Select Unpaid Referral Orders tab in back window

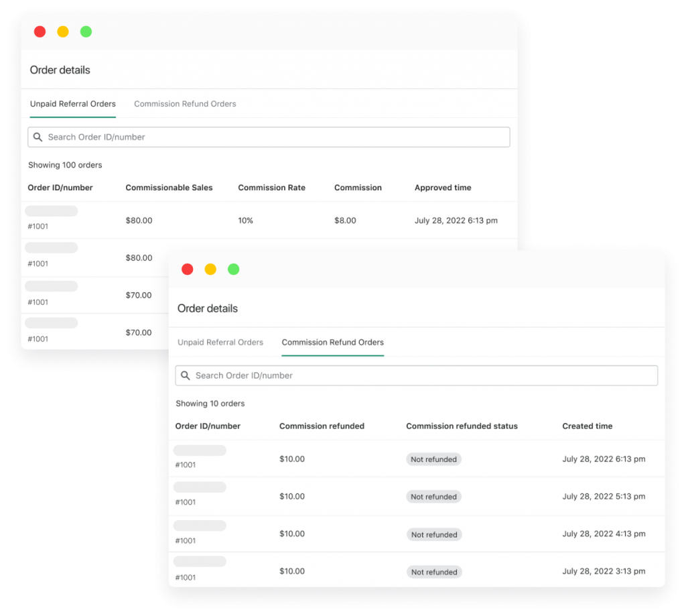(x=72, y=104)
